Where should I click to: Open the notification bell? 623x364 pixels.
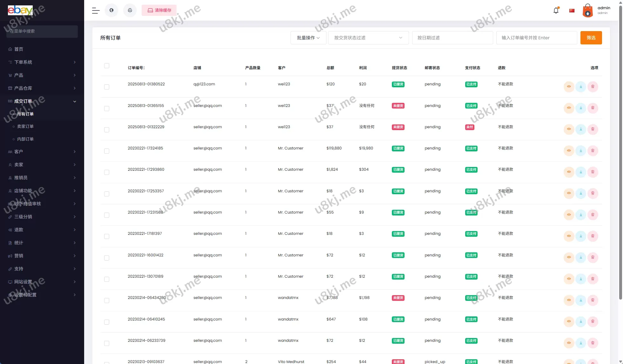point(556,10)
